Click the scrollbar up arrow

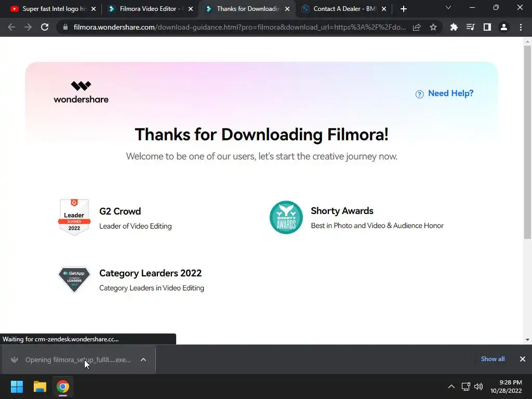(527, 42)
